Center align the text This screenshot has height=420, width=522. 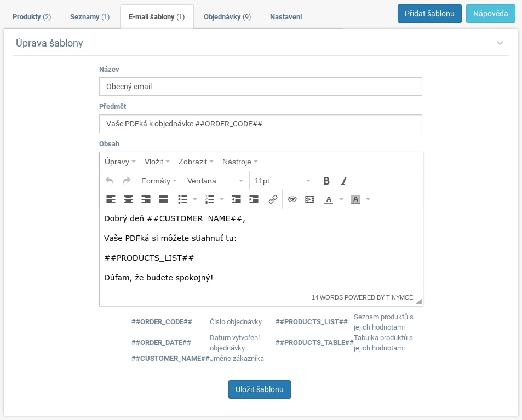pyautogui.click(x=128, y=199)
